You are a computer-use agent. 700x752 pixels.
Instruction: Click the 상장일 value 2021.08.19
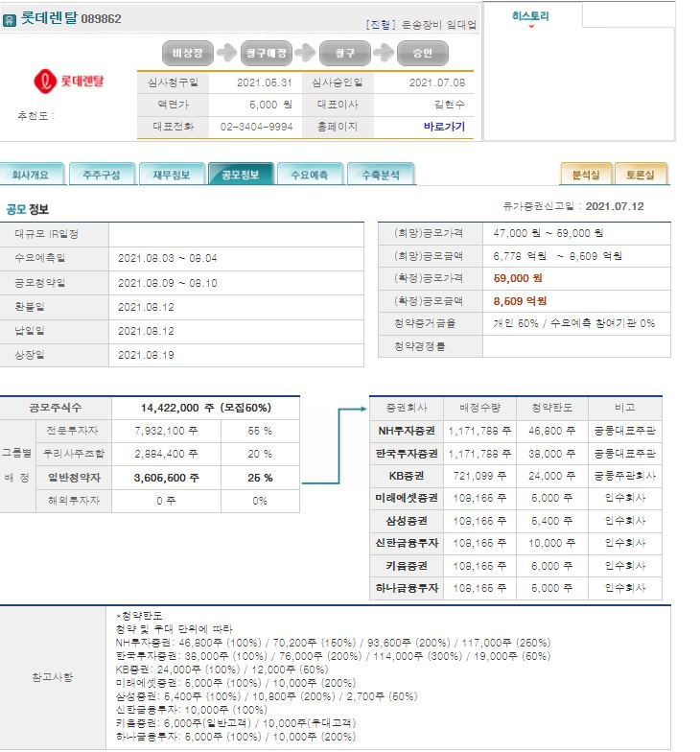[146, 355]
